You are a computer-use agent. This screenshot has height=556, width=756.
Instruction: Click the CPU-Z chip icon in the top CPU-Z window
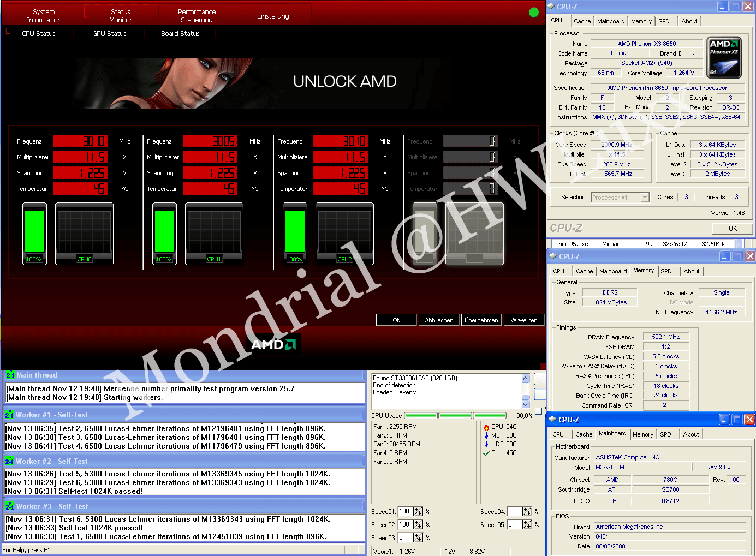tap(551, 7)
